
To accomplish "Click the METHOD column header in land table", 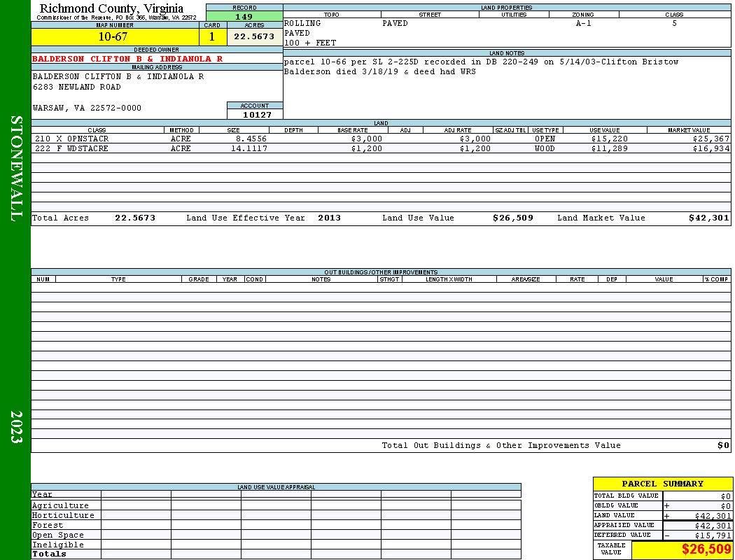I will coord(181,130).
